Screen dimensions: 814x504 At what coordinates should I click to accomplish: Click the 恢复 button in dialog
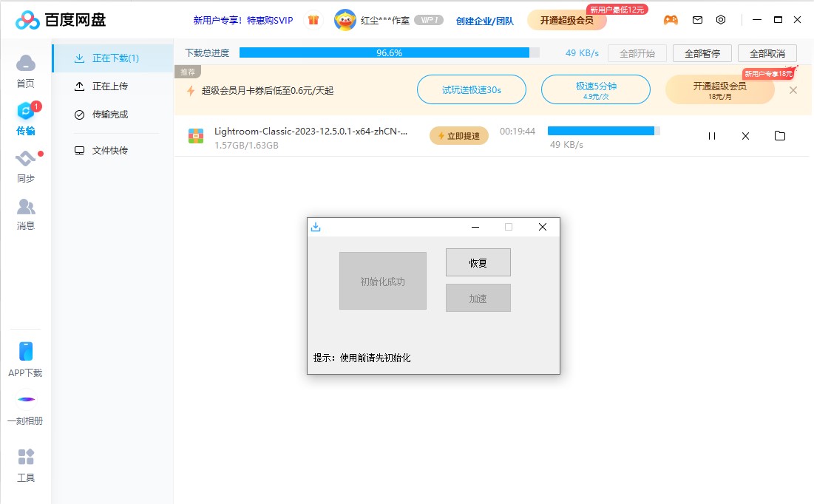[478, 262]
